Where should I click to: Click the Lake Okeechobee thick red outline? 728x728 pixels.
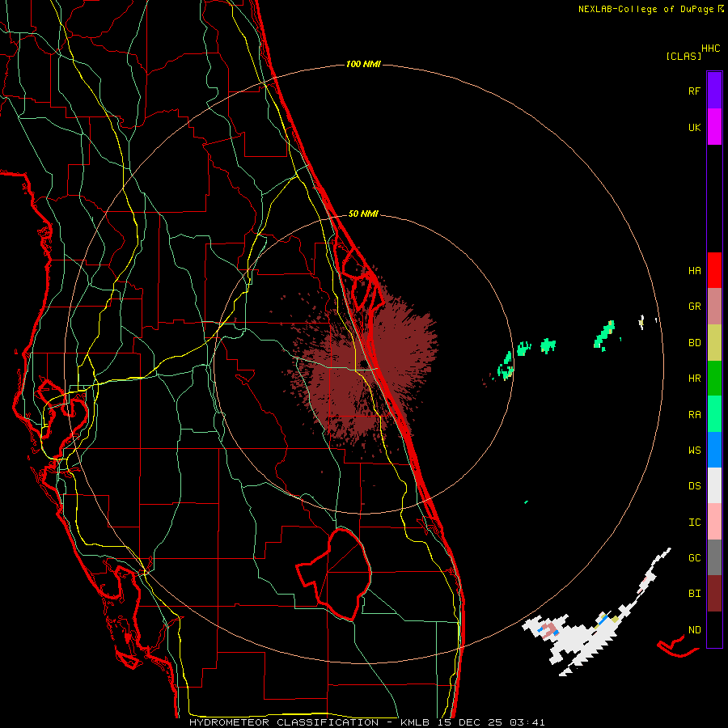click(x=334, y=574)
